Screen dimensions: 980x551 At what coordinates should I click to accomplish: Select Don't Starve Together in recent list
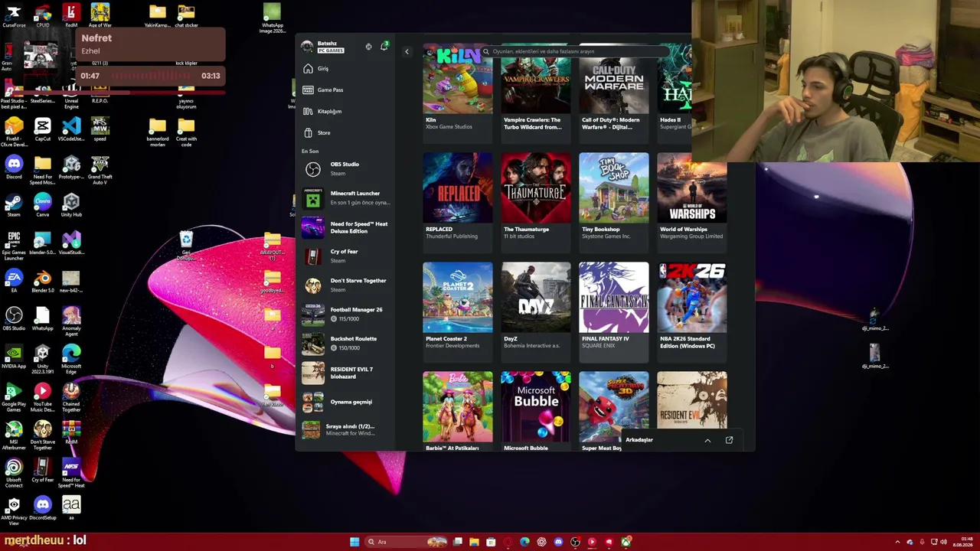click(x=347, y=285)
